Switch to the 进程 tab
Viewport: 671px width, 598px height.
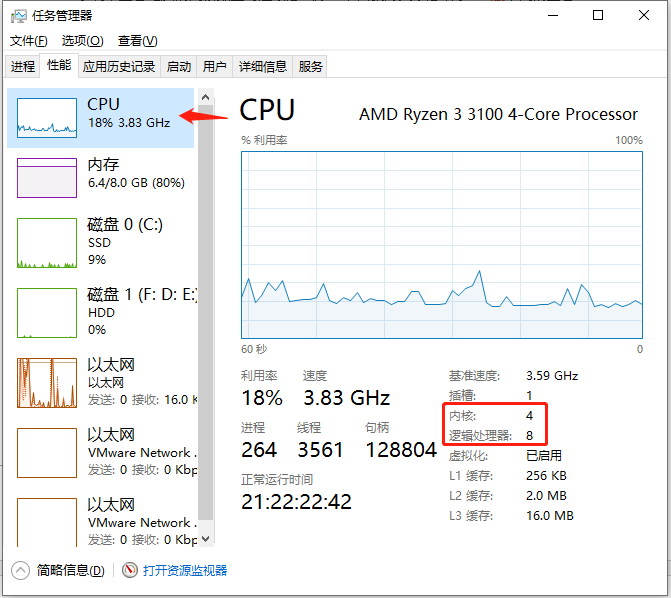23,67
